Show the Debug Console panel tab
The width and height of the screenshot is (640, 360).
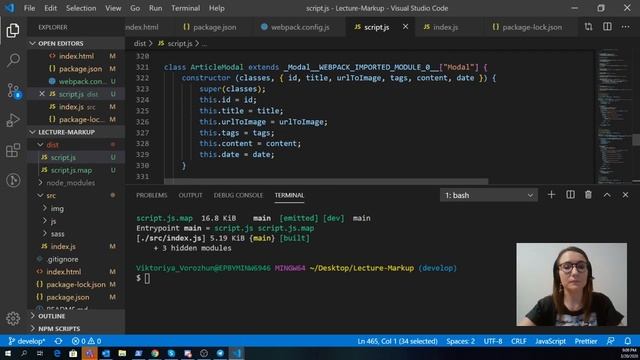click(x=238, y=195)
